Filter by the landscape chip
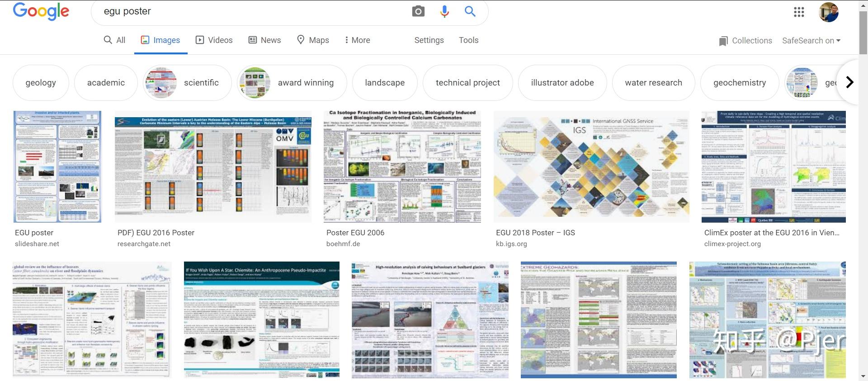868x381 pixels. pos(385,82)
